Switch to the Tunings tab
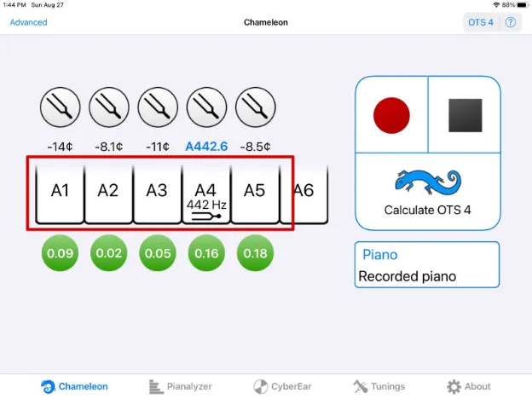 pyautogui.click(x=379, y=386)
